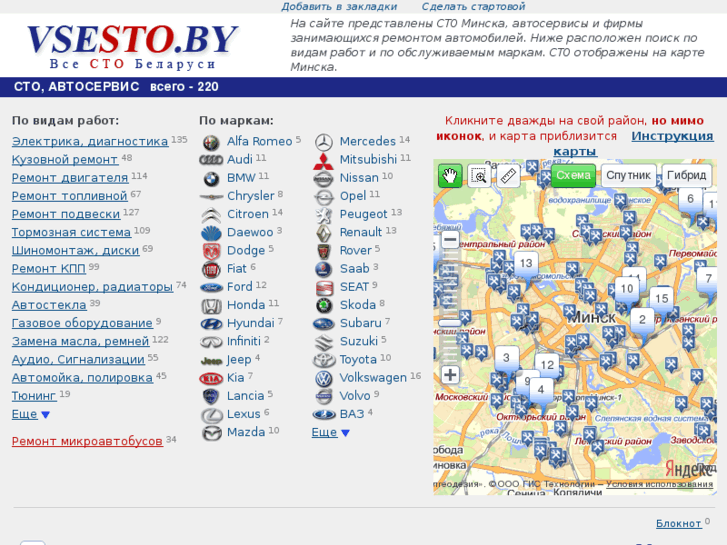Screen dimensions: 727x545
Task: Click the Jeep logo icon
Action: pyautogui.click(x=211, y=360)
